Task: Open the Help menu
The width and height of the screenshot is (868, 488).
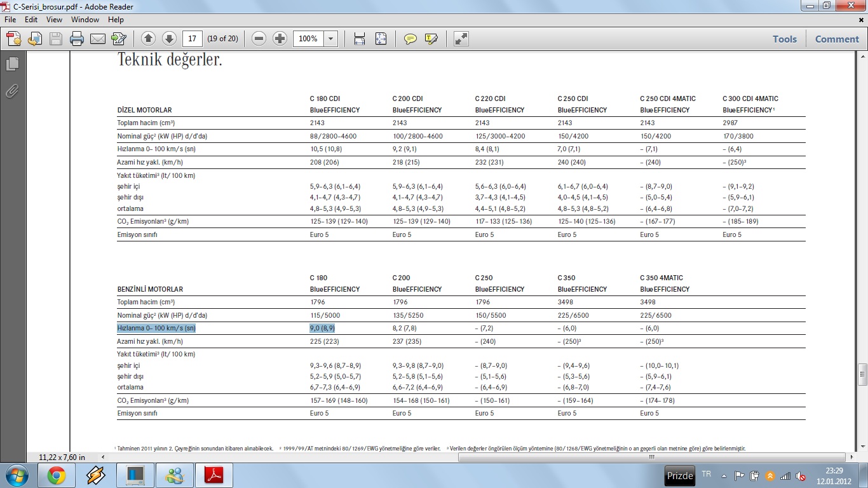Action: tap(116, 20)
